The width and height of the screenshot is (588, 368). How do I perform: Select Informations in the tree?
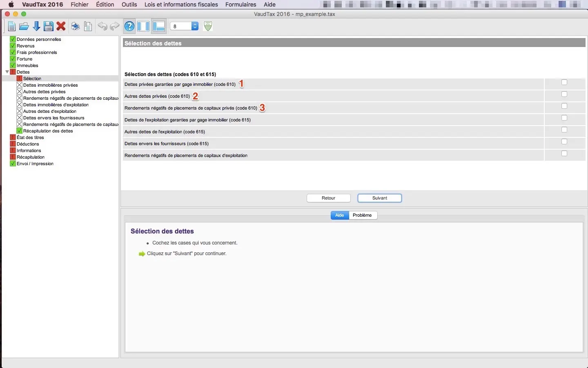pyautogui.click(x=29, y=150)
